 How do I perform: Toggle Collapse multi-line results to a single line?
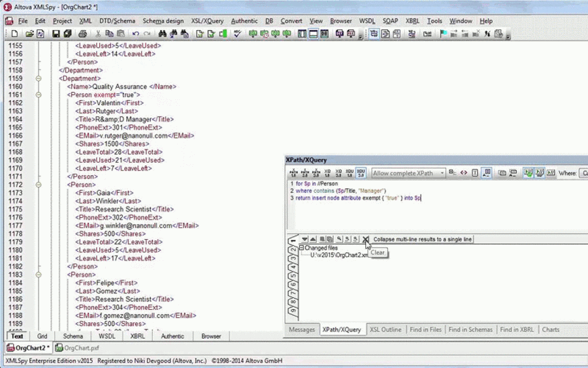click(423, 239)
